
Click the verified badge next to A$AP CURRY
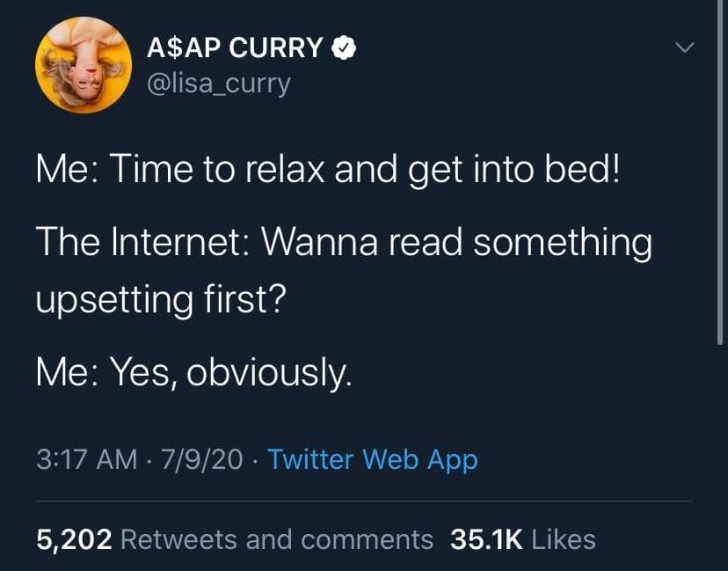[x=343, y=48]
